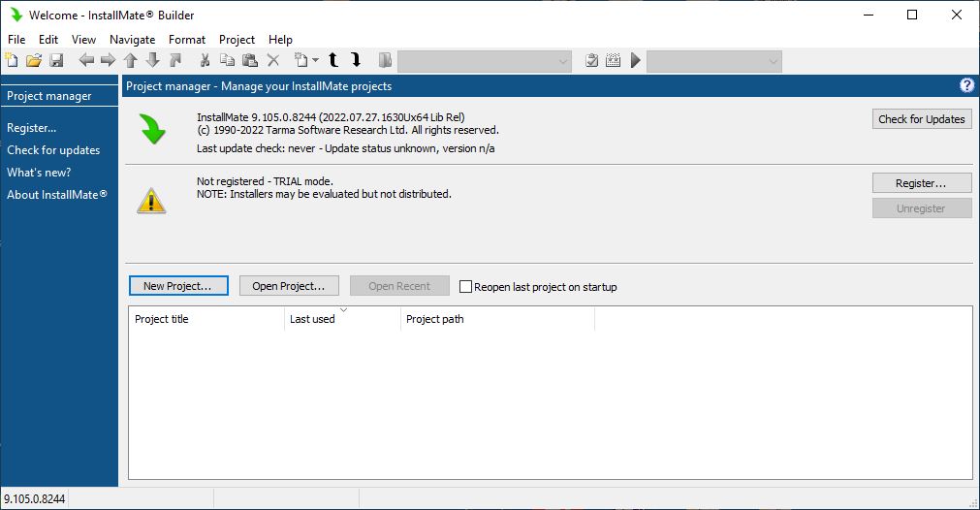Click the Open folder toolbar icon
Viewport: 980px width, 510px height.
click(x=34, y=60)
